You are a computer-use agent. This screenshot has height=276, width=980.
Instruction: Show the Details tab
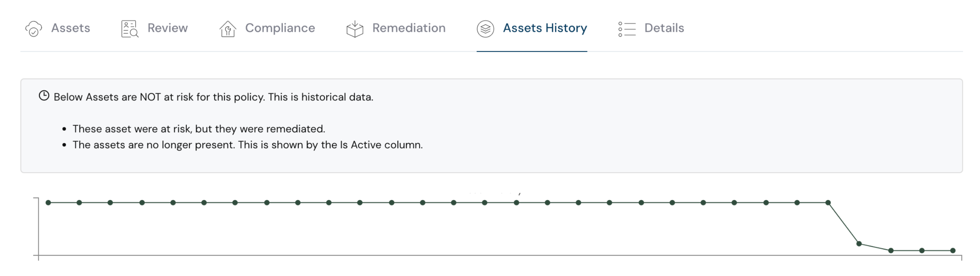664,28
